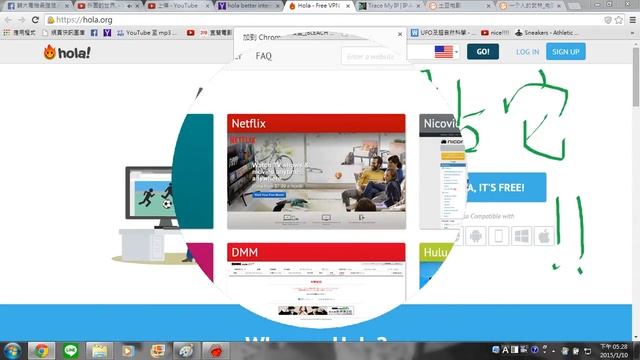The height and width of the screenshot is (360, 640).
Task: Open the Sneakers - Athletic bookmark
Action: click(x=547, y=33)
